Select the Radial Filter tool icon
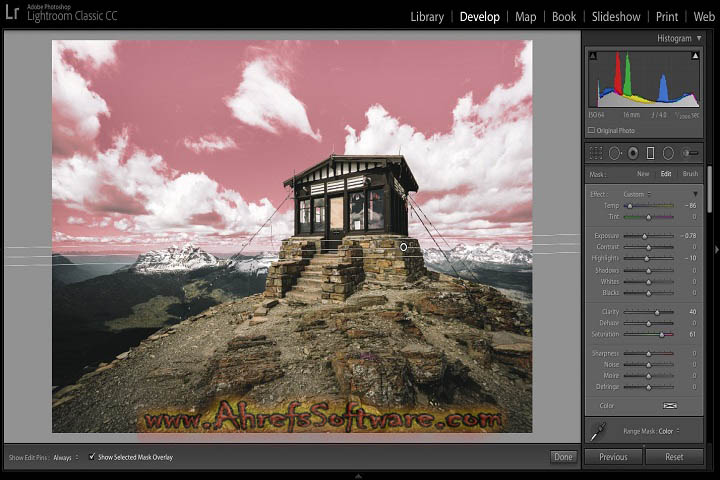 [668, 153]
